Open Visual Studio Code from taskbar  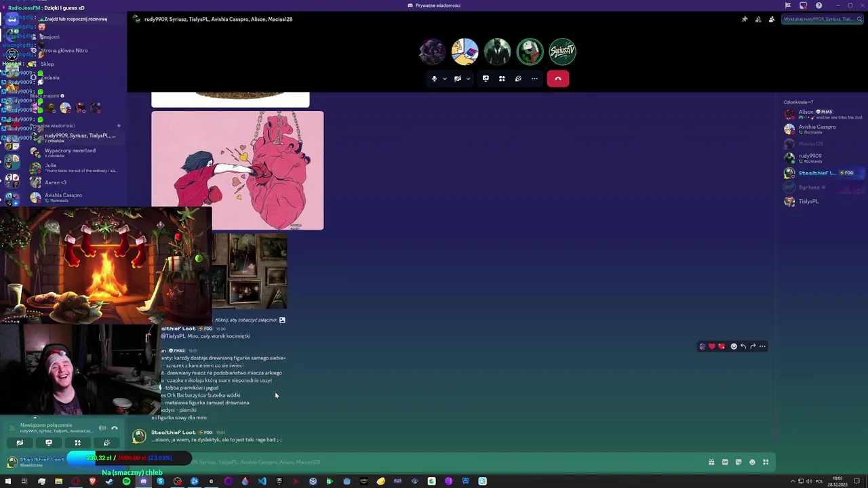[262, 481]
